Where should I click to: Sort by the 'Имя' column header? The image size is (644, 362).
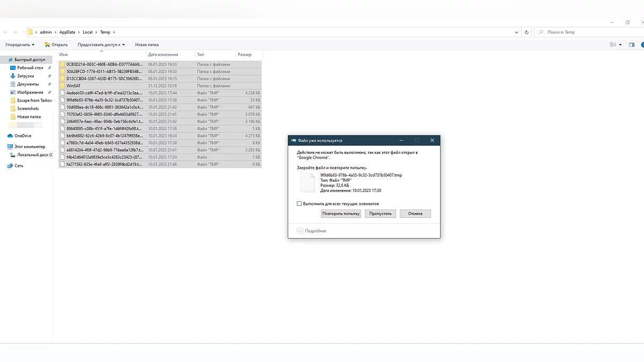[x=101, y=55]
